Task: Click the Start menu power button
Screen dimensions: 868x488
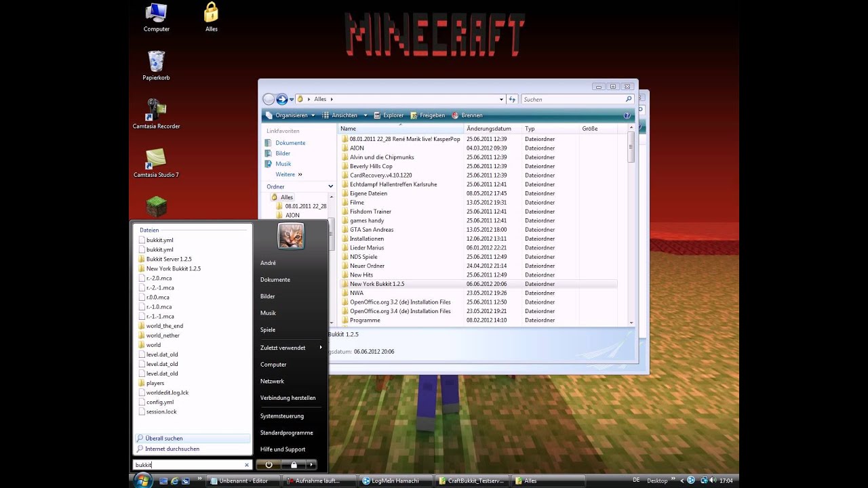Action: pos(269,465)
